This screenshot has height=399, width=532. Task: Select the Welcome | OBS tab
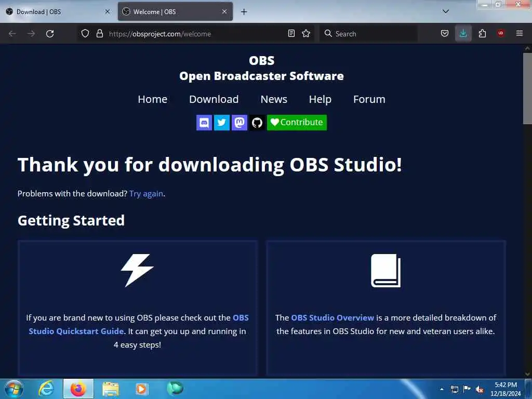click(x=175, y=11)
